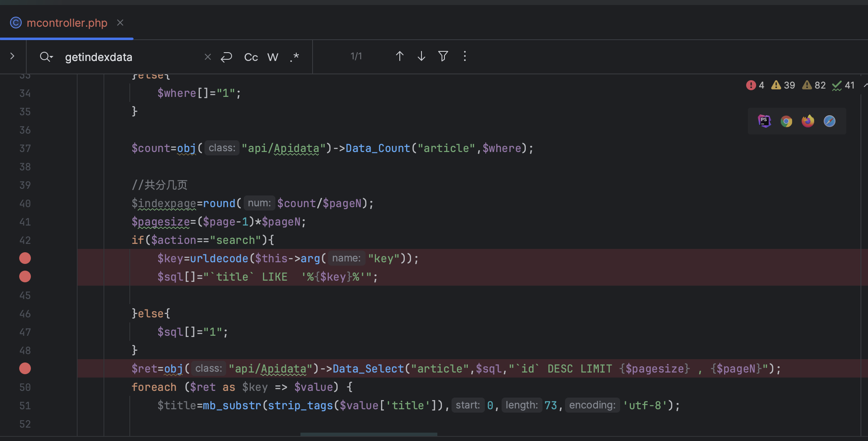This screenshot has width=868, height=441.
Task: Click the "encoding:" parameter hint
Action: [592, 405]
